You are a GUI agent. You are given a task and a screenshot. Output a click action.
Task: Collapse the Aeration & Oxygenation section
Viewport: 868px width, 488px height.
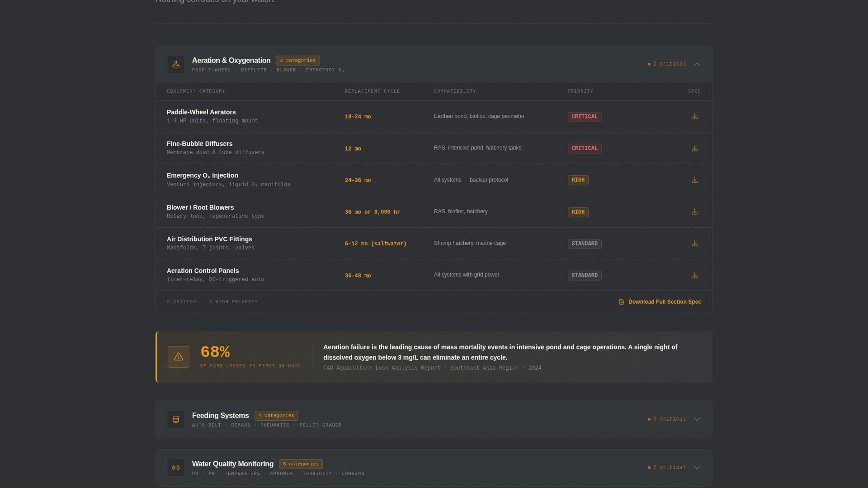click(x=697, y=64)
